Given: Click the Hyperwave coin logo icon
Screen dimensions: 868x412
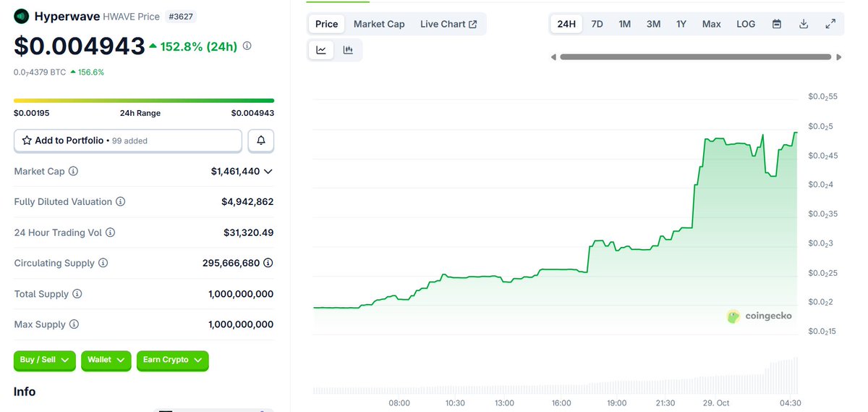Looking at the screenshot, I should pyautogui.click(x=22, y=16).
